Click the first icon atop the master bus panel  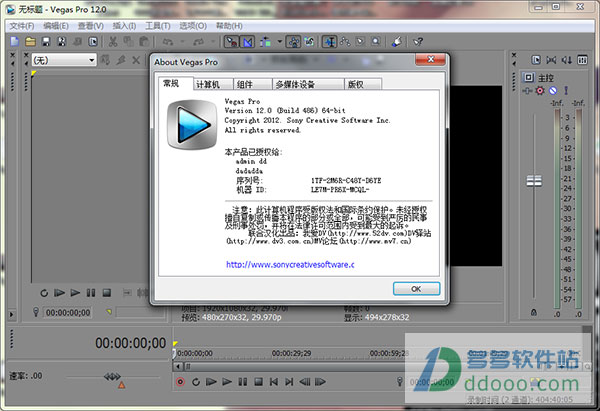pyautogui.click(x=536, y=60)
